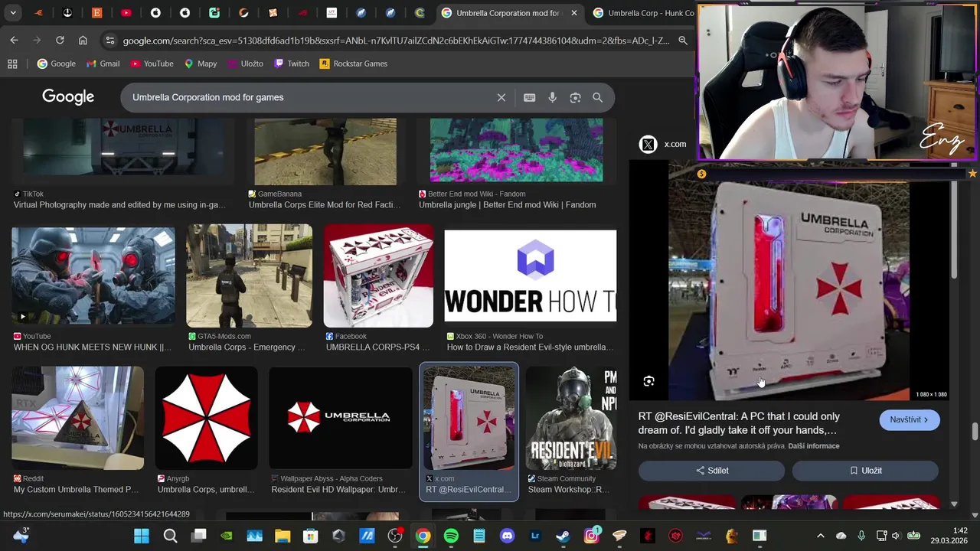Screen dimensions: 980x551
Task: Open Spotify from taskbar
Action: pyautogui.click(x=451, y=536)
